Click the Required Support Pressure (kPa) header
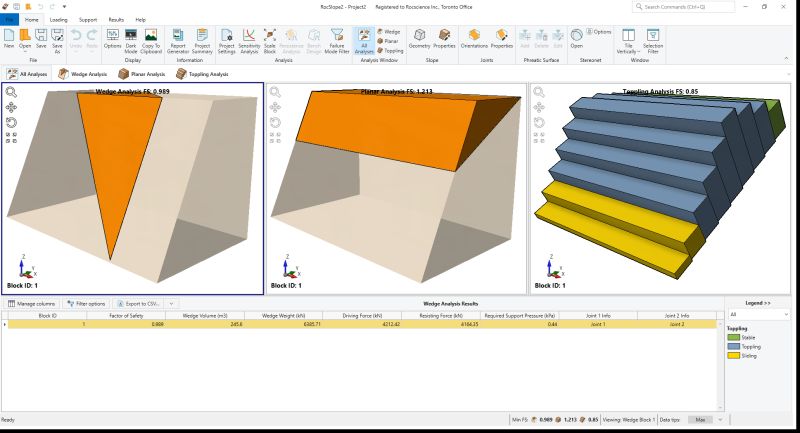The height and width of the screenshot is (433, 800). 519,316
